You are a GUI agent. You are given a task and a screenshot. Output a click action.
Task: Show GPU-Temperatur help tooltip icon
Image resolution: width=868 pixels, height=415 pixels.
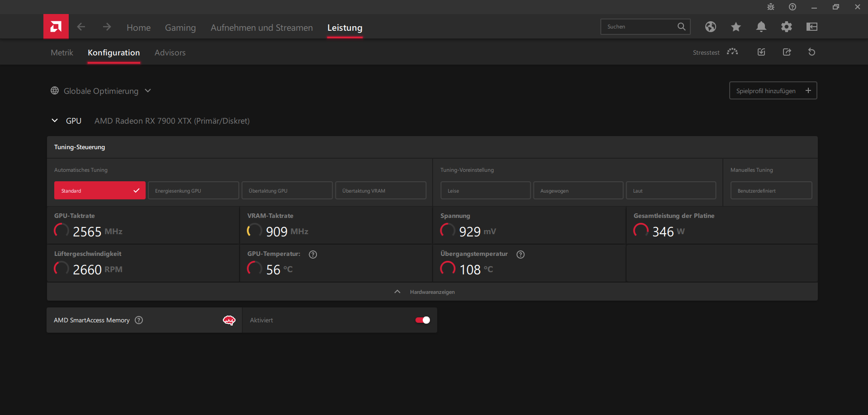pos(313,255)
